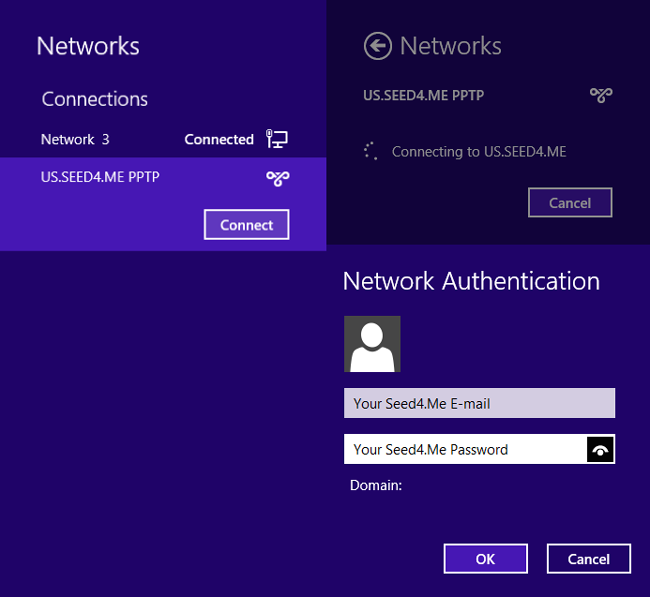Click the wired network computer icon
This screenshot has width=650, height=597.
(277, 139)
